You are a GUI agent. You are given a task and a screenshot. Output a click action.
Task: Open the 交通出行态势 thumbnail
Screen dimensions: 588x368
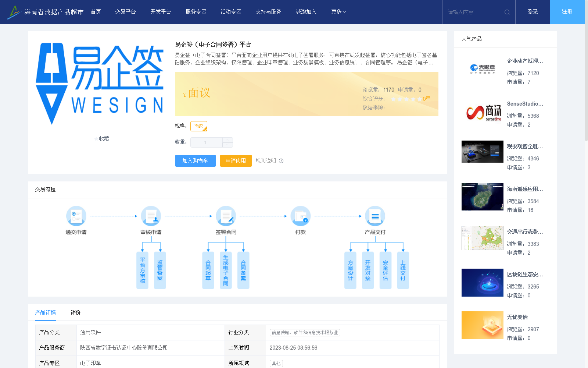tap(483, 238)
